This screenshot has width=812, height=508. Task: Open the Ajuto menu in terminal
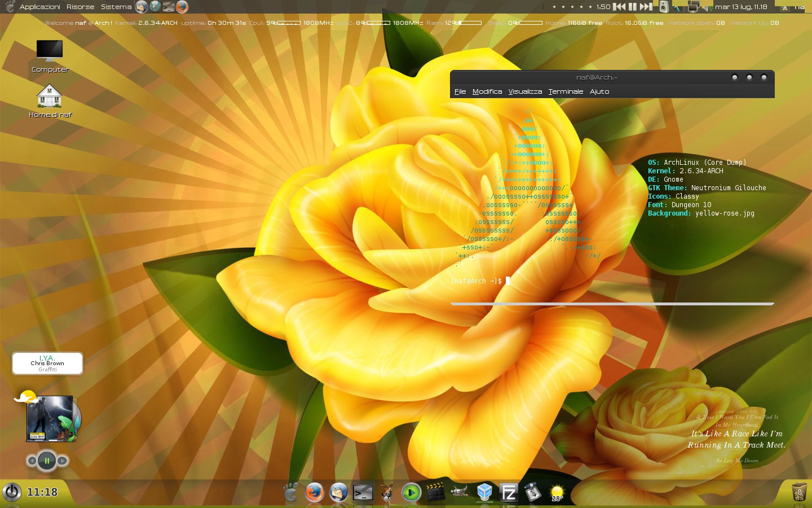pyautogui.click(x=599, y=91)
